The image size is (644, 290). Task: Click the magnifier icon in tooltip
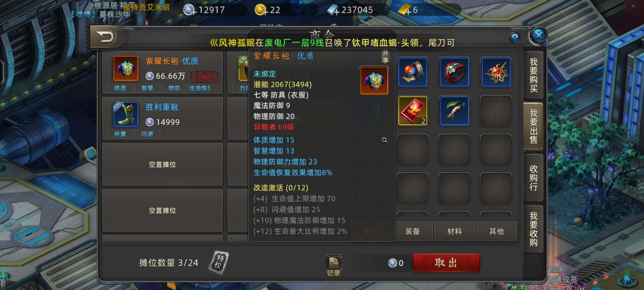[385, 140]
